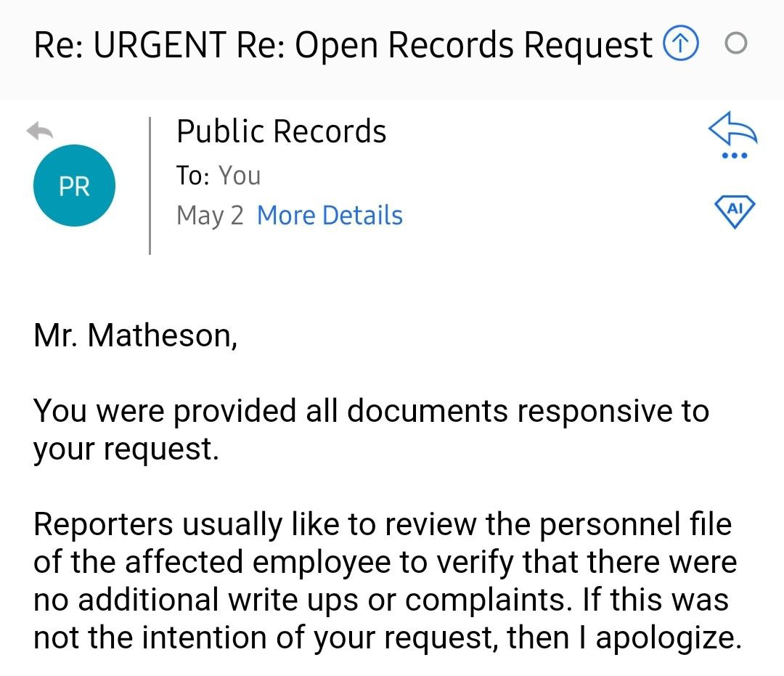Tap the 'Reporters usually like' paragraph
Viewport: 784px width, 676px height.
click(388, 581)
